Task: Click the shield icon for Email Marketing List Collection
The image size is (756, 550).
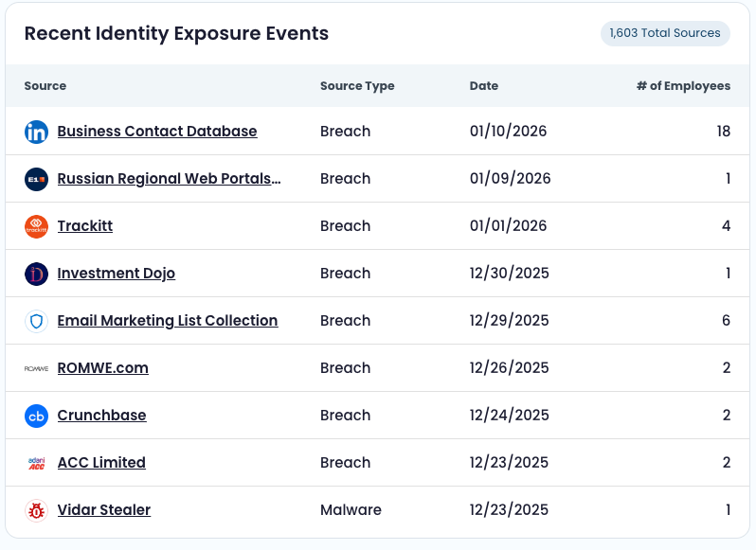Action: click(36, 321)
